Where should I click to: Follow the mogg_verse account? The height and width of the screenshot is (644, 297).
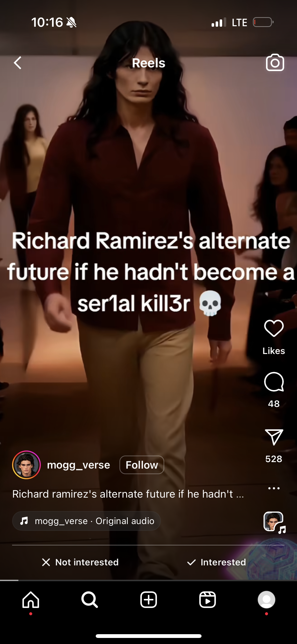(142, 465)
